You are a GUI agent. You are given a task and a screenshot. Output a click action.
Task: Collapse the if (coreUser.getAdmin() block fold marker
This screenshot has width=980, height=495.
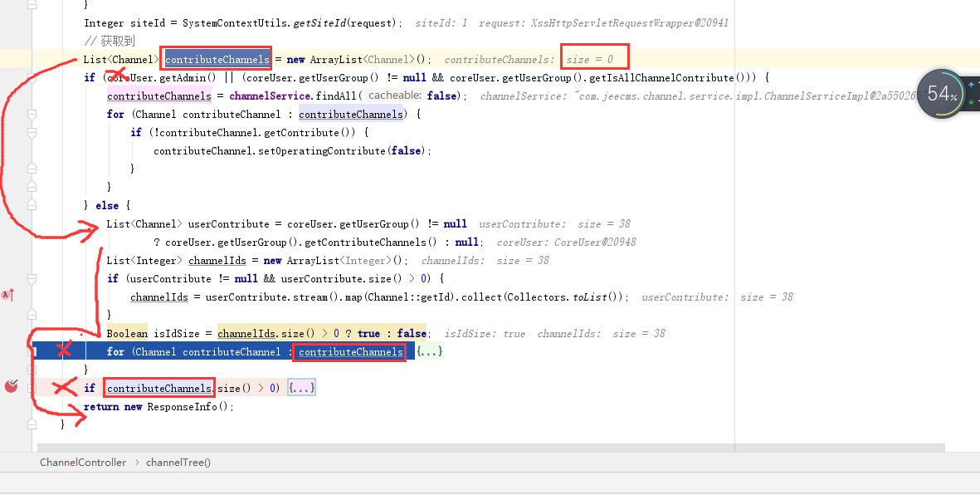point(32,77)
